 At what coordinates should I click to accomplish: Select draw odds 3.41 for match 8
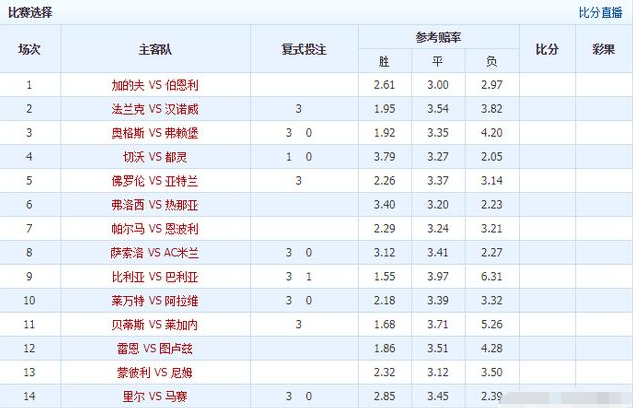[438, 253]
